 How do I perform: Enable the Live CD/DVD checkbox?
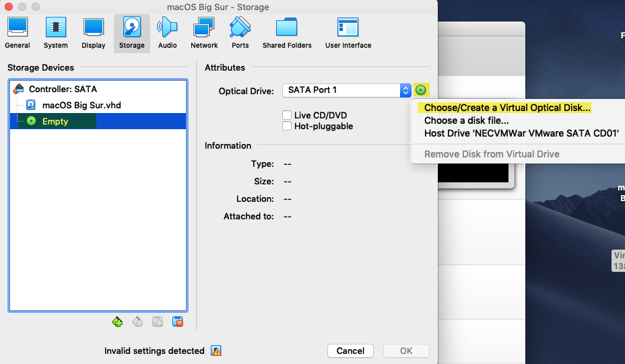click(287, 115)
